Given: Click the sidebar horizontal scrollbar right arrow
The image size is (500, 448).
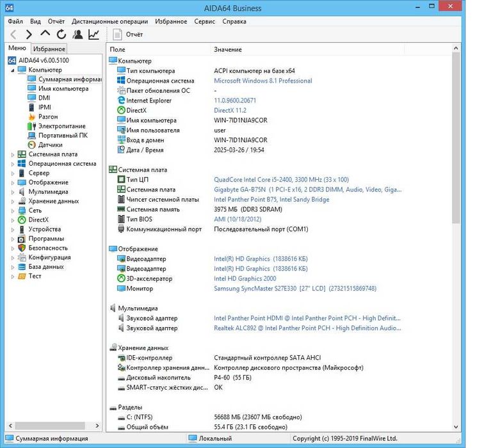Looking at the screenshot, I should pos(97,426).
